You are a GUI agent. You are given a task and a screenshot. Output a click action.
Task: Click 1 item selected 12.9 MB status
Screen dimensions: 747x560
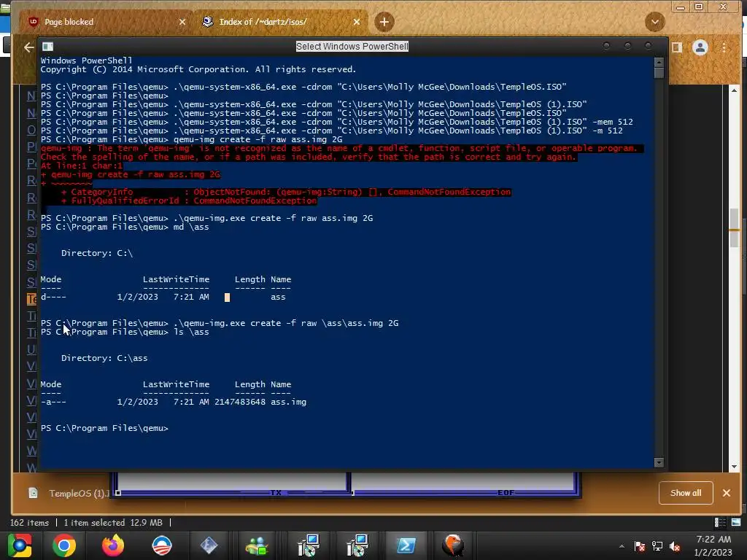(x=113, y=522)
